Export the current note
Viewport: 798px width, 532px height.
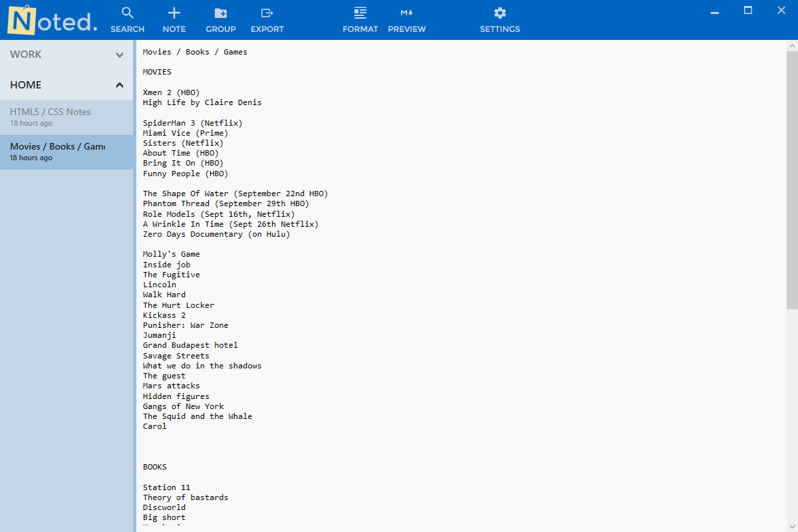pyautogui.click(x=267, y=20)
